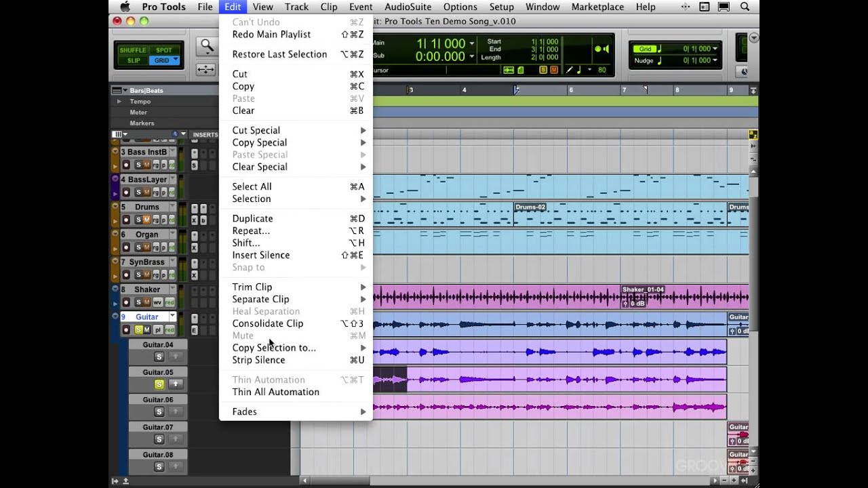Open the Guitar track E insert slot

click(x=194, y=330)
